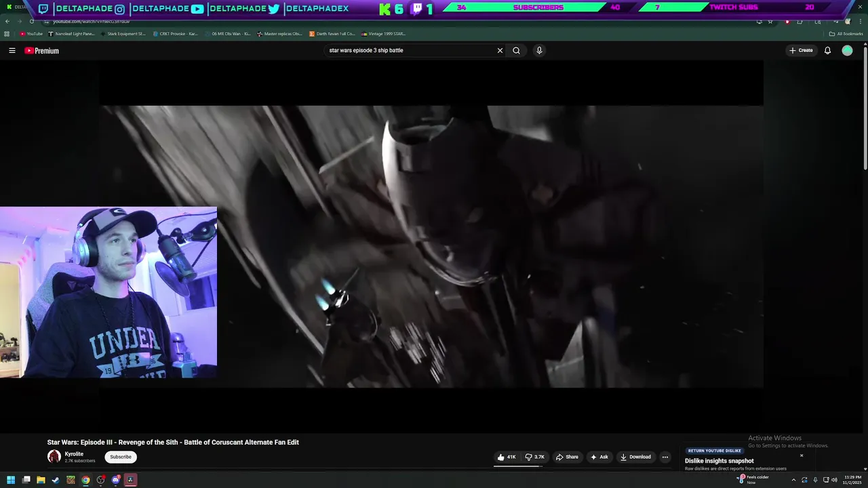868x488 pixels.
Task: Close the Dislike insights snapshot panel
Action: tap(802, 455)
